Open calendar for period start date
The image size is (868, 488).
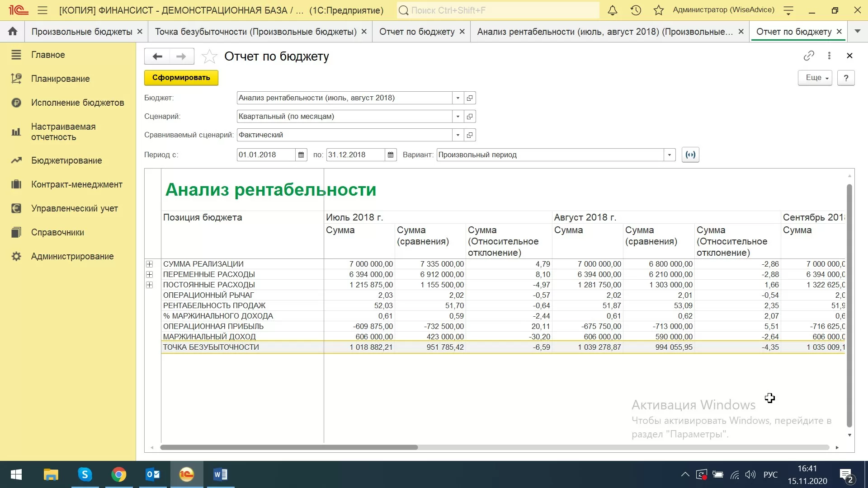[301, 155]
